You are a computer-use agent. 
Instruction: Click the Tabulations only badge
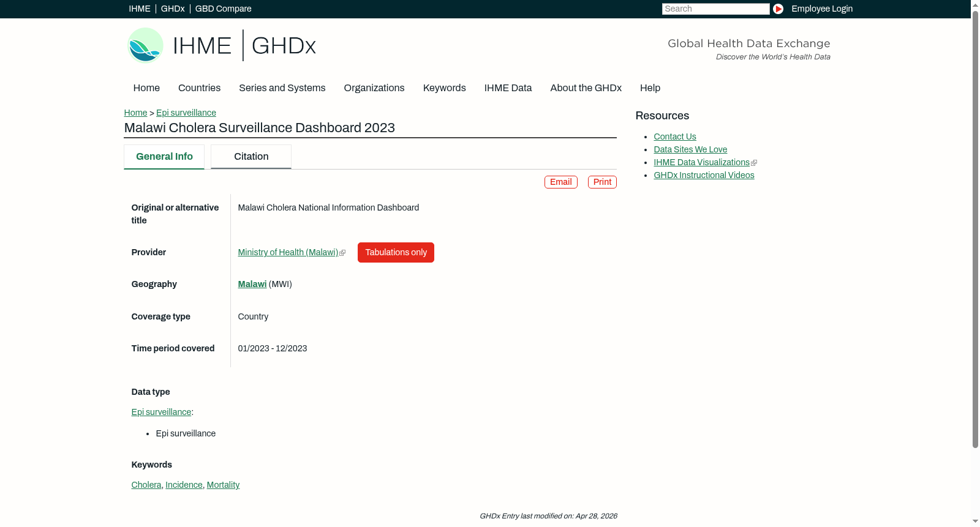pos(396,253)
